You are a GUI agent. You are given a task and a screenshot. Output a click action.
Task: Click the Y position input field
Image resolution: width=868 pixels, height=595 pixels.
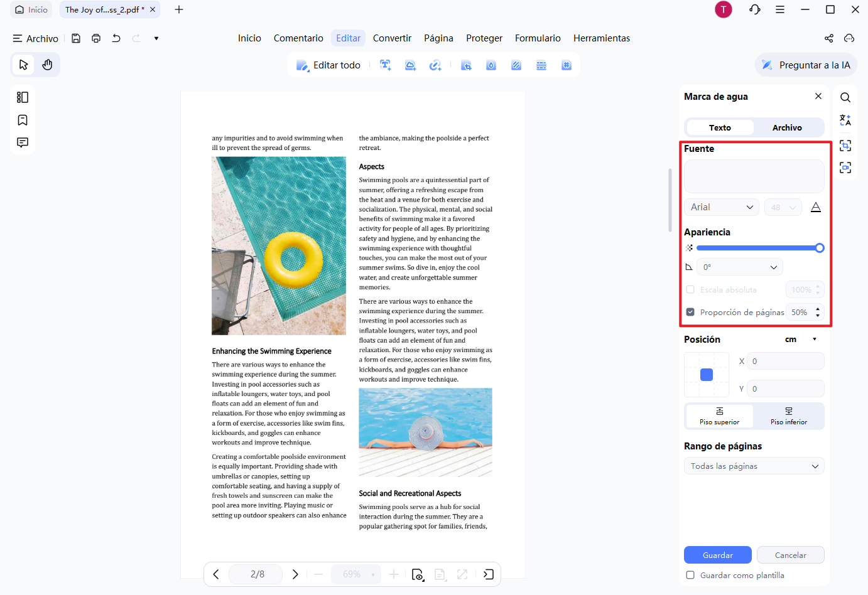tap(786, 389)
